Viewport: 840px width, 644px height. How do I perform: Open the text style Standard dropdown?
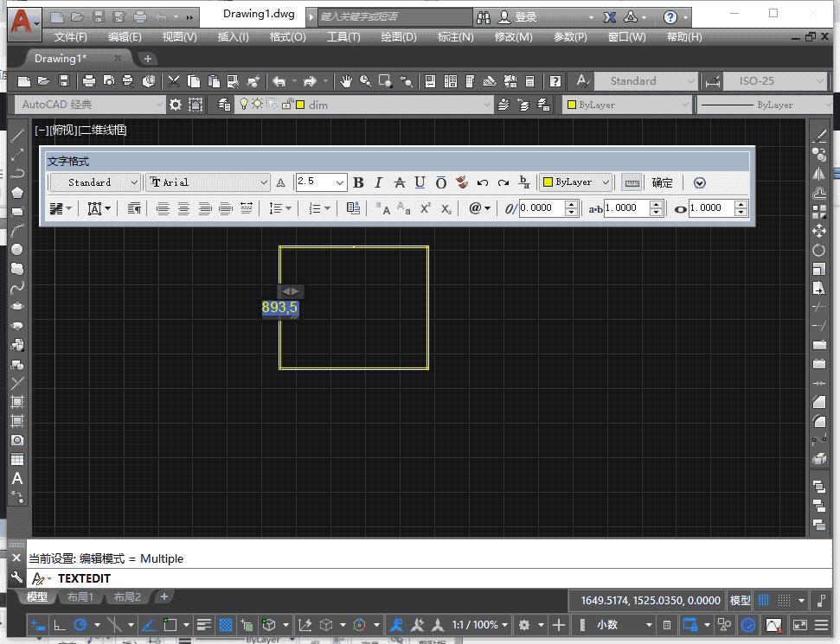(x=95, y=182)
